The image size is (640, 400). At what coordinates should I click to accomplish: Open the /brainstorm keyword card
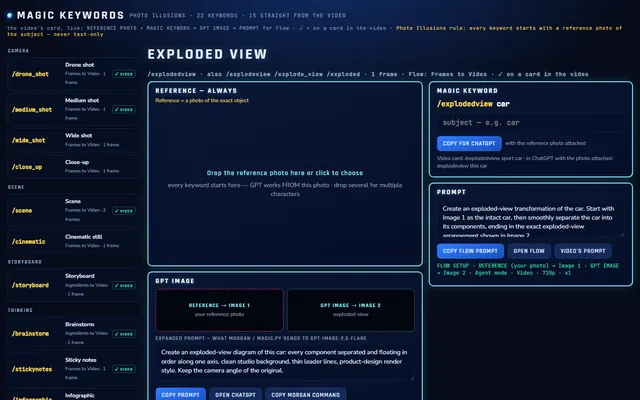tap(73, 333)
